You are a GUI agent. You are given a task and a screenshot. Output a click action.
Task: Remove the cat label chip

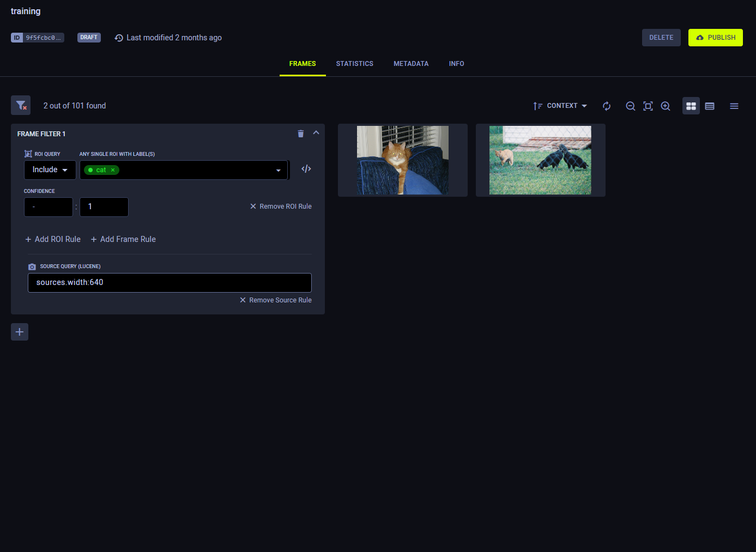(113, 170)
